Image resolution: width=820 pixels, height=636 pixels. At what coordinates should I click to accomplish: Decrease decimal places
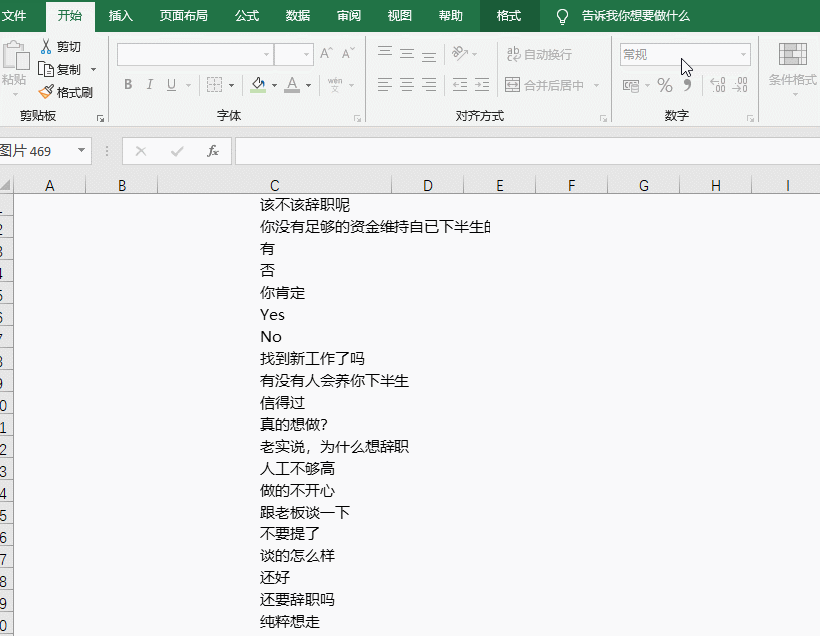tap(739, 85)
